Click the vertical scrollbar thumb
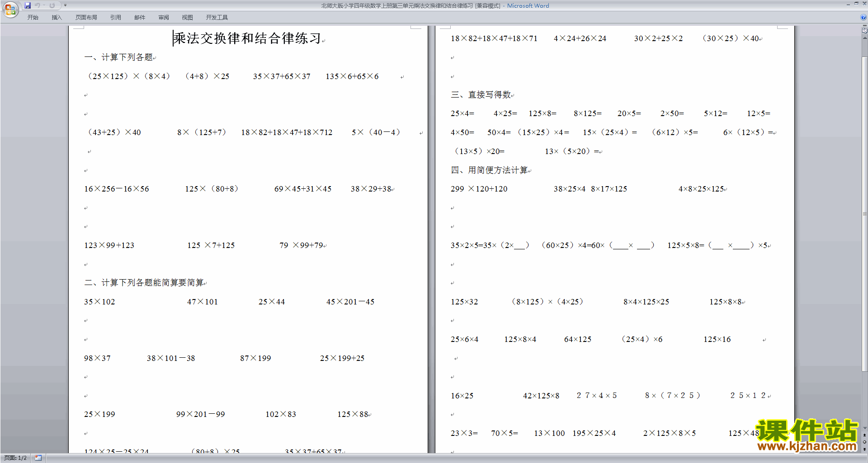The width and height of the screenshot is (868, 463). 864,215
